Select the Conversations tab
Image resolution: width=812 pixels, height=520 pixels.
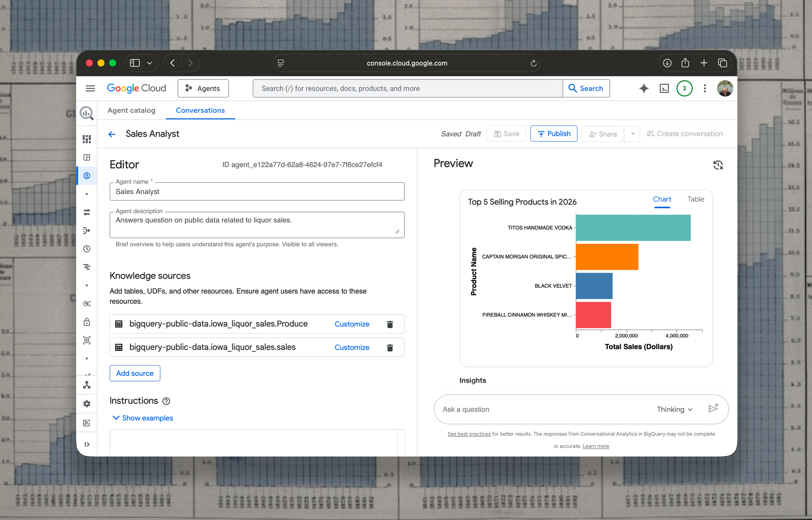[x=200, y=110]
